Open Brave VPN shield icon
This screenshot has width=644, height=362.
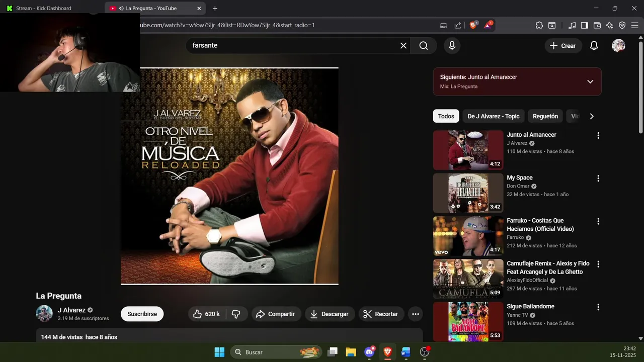point(622,25)
